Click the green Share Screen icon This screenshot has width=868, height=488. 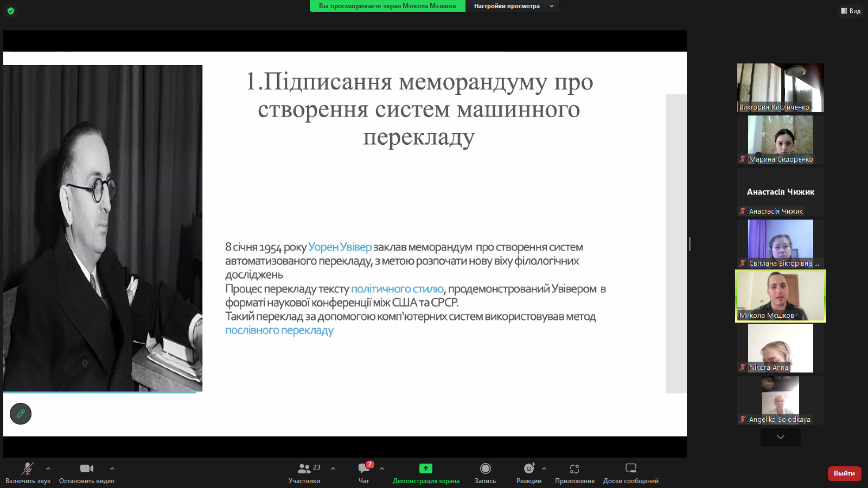pyautogui.click(x=426, y=468)
